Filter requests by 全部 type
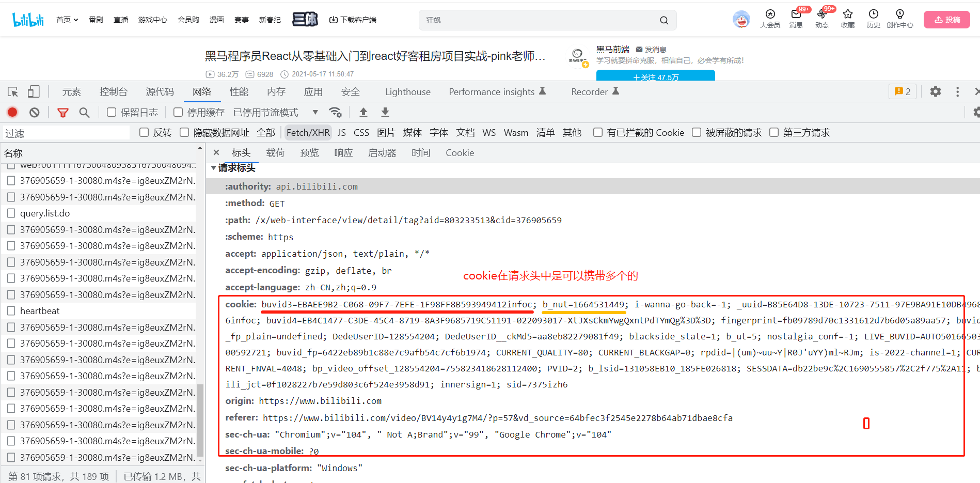The image size is (980, 483). (x=266, y=132)
